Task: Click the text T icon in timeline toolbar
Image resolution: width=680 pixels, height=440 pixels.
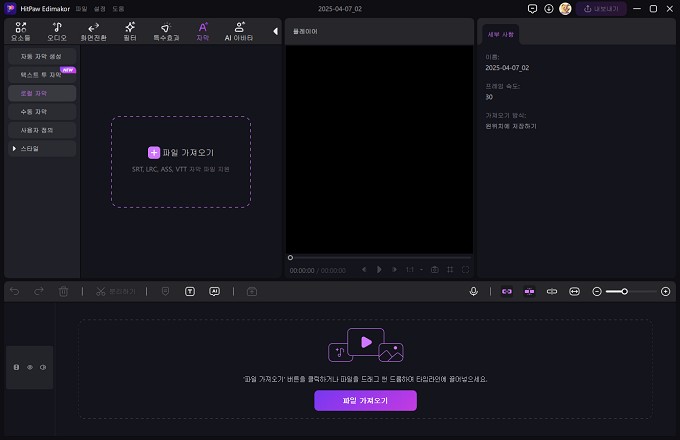Action: point(190,291)
